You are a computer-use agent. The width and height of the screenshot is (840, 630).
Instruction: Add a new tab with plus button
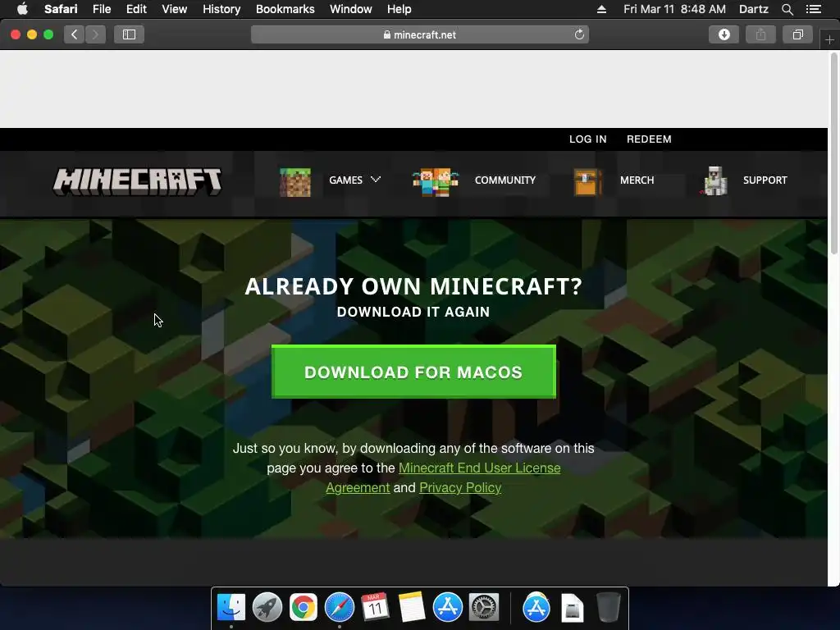[829, 39]
